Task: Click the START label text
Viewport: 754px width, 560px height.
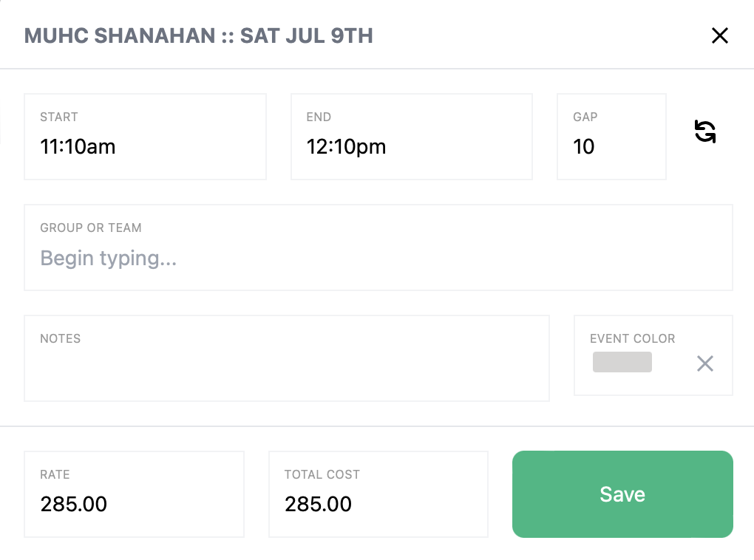Action: [59, 117]
